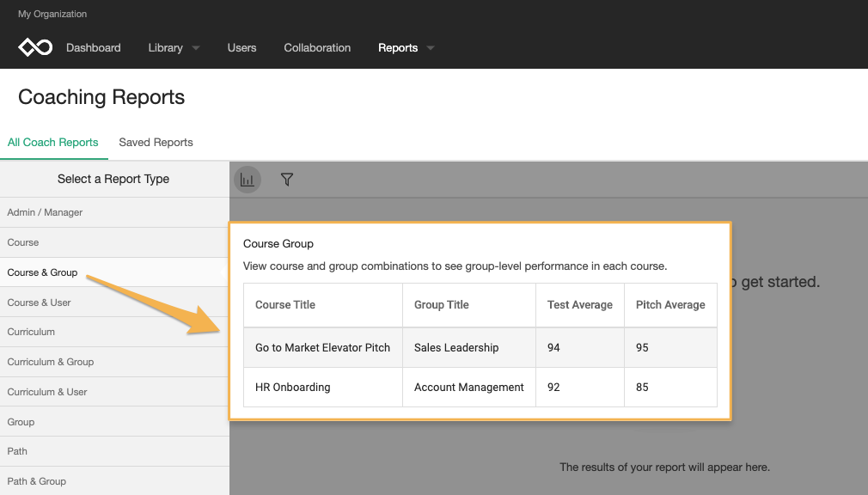Image resolution: width=868 pixels, height=495 pixels.
Task: Open the funnel filter icon
Action: pyautogui.click(x=287, y=180)
